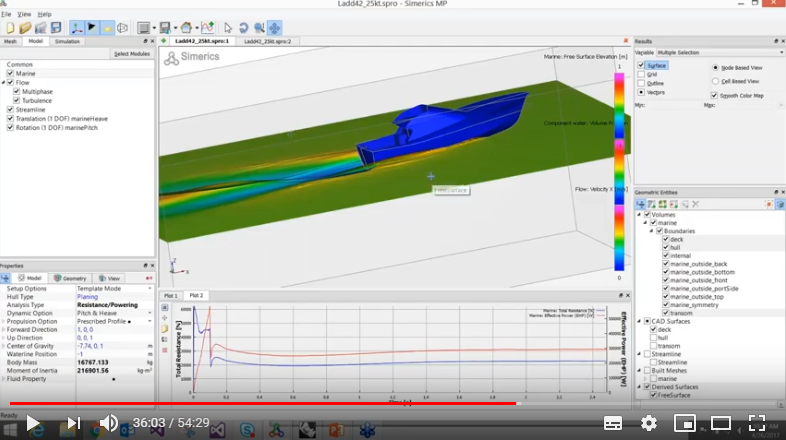The image size is (786, 440).
Task: Click the coordinate axes toolbar icon
Action: (77, 28)
